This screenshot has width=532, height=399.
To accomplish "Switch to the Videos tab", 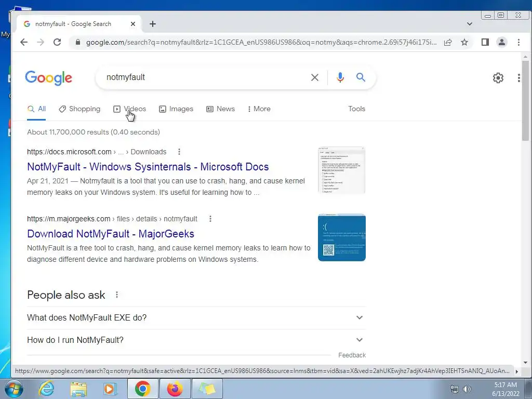I will click(x=129, y=109).
